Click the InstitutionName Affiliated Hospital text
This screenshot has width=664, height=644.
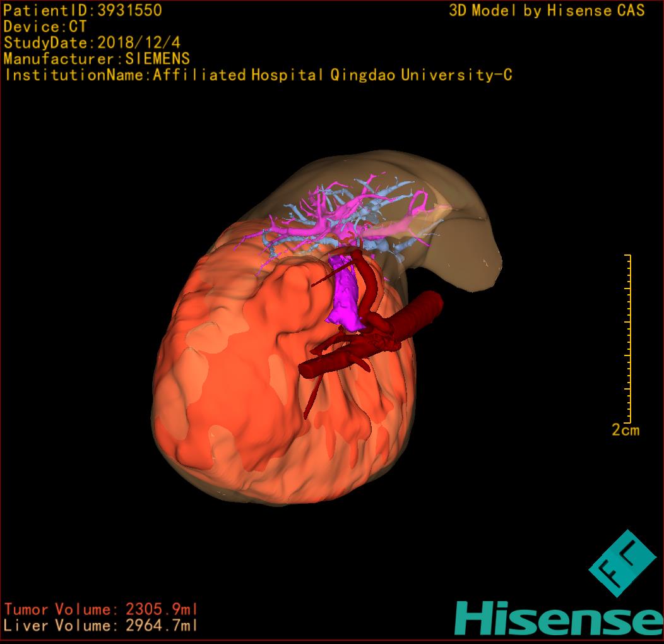coord(258,75)
